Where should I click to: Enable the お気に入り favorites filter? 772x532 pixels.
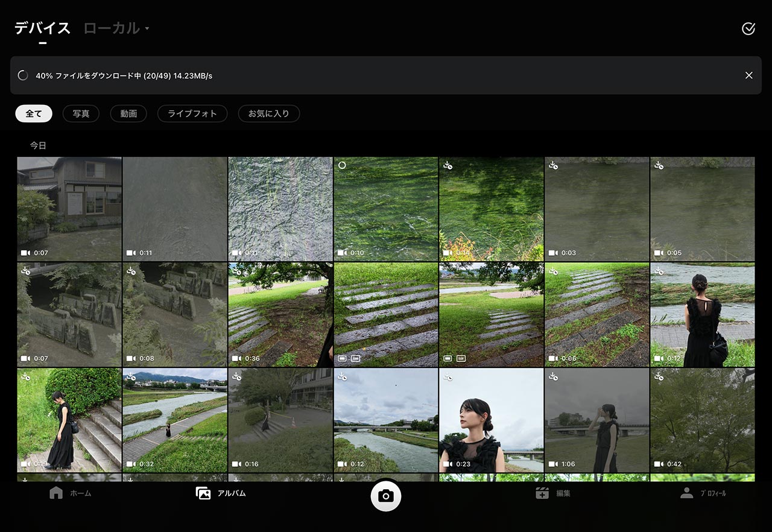(x=269, y=113)
